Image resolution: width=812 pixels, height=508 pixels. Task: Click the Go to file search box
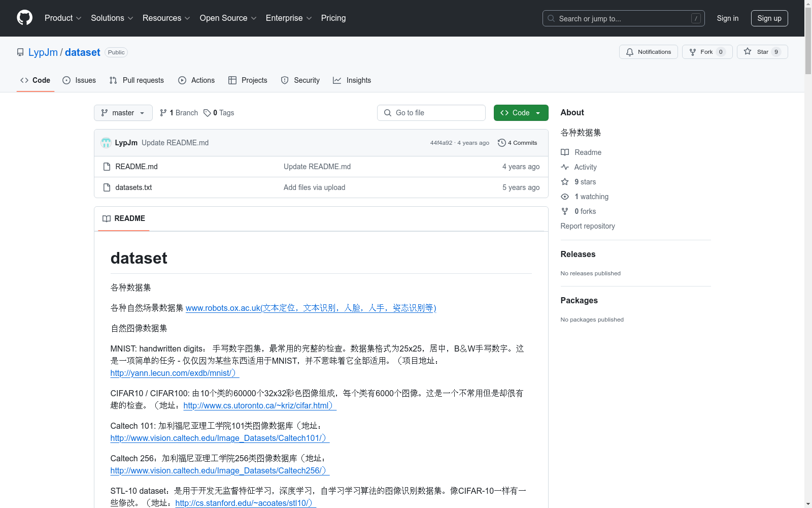pyautogui.click(x=431, y=113)
